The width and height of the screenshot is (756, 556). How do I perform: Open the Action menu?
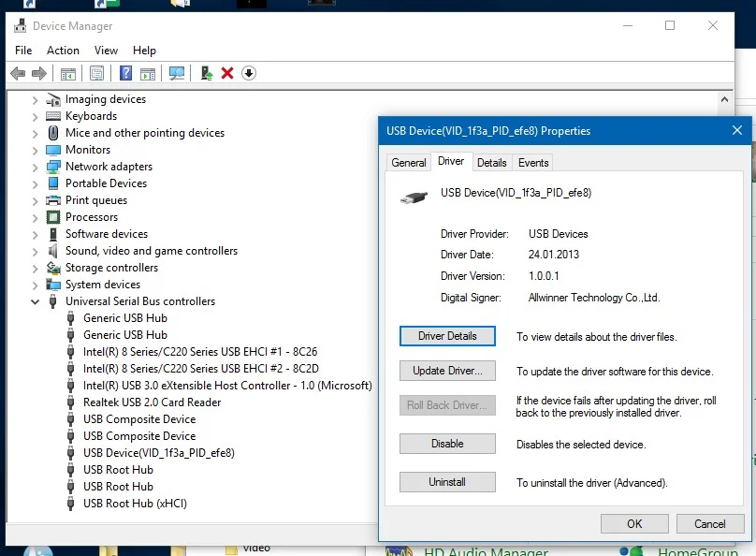point(63,51)
